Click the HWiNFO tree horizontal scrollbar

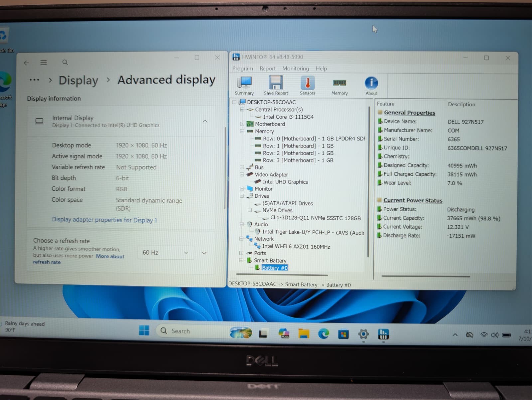coord(282,275)
